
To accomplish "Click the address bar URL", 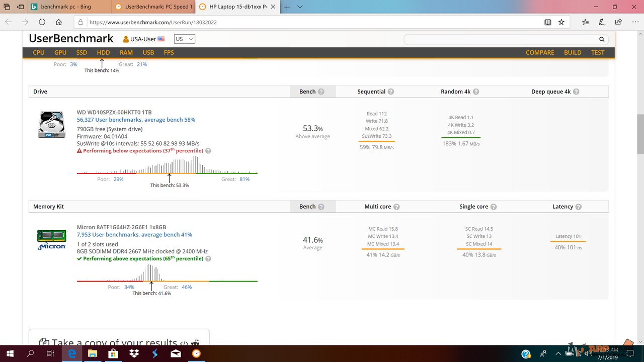I will tap(153, 22).
